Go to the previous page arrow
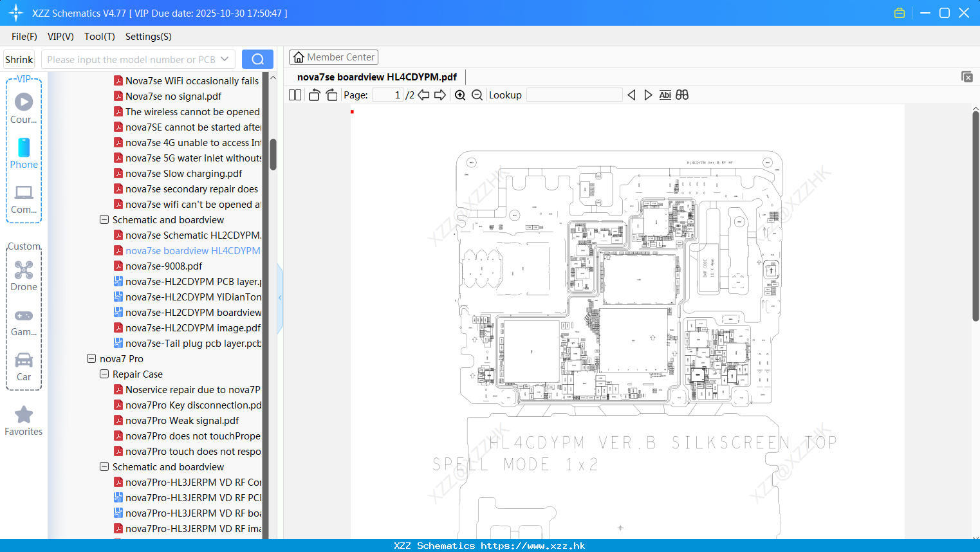The height and width of the screenshot is (552, 980). (x=423, y=95)
